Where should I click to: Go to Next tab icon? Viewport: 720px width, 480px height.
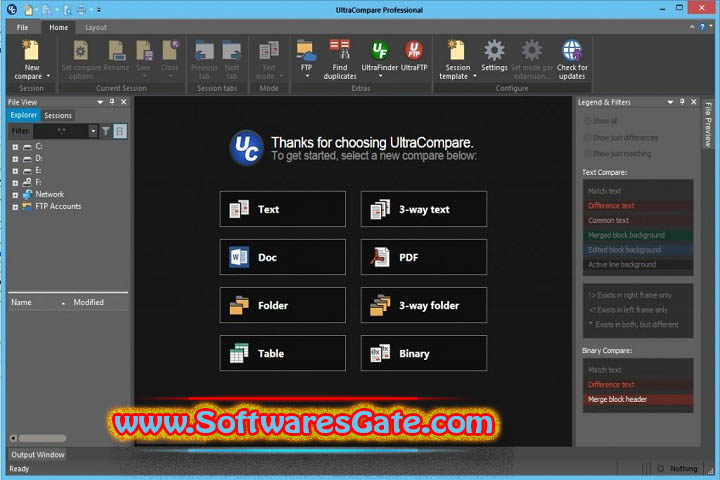click(232, 51)
